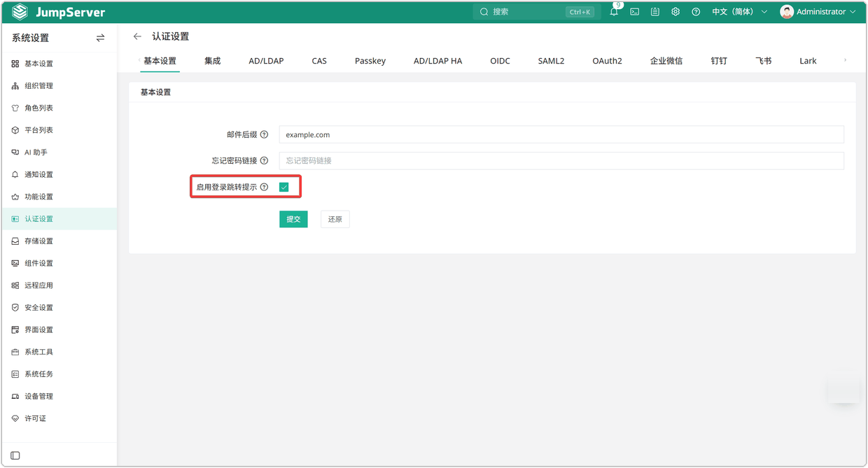Image resolution: width=868 pixels, height=468 pixels.
Task: Open the AI 助手 sidebar item
Action: coord(59,153)
